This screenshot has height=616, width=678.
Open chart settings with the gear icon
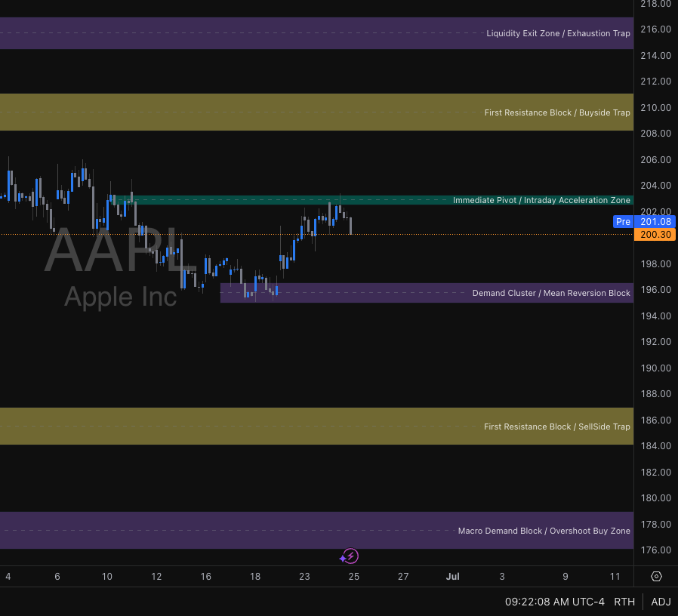pos(655,576)
